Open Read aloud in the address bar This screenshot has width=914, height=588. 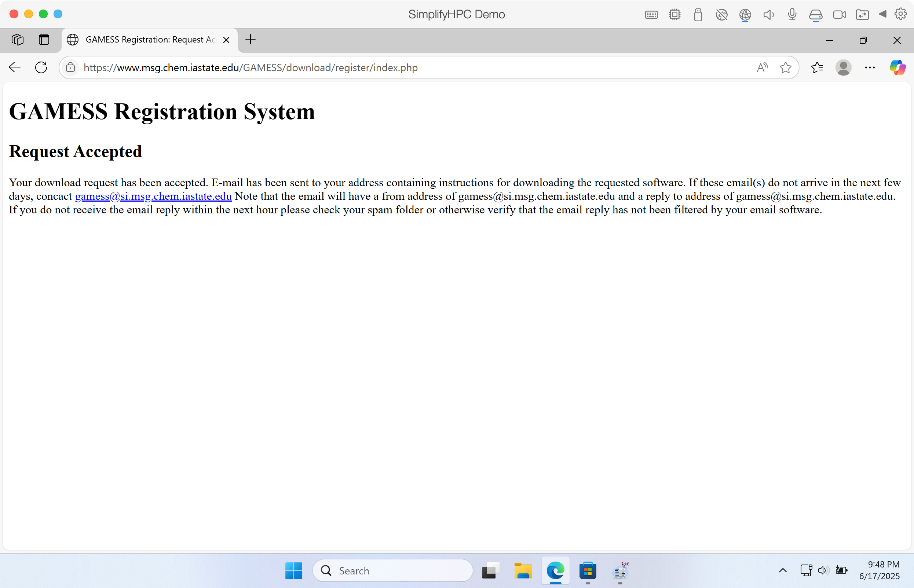pos(762,67)
